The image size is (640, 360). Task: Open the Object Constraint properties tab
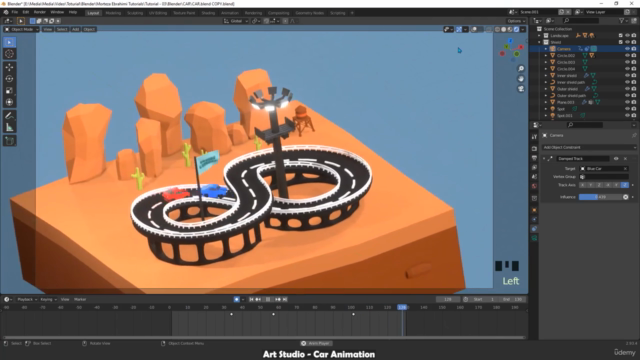[534, 229]
